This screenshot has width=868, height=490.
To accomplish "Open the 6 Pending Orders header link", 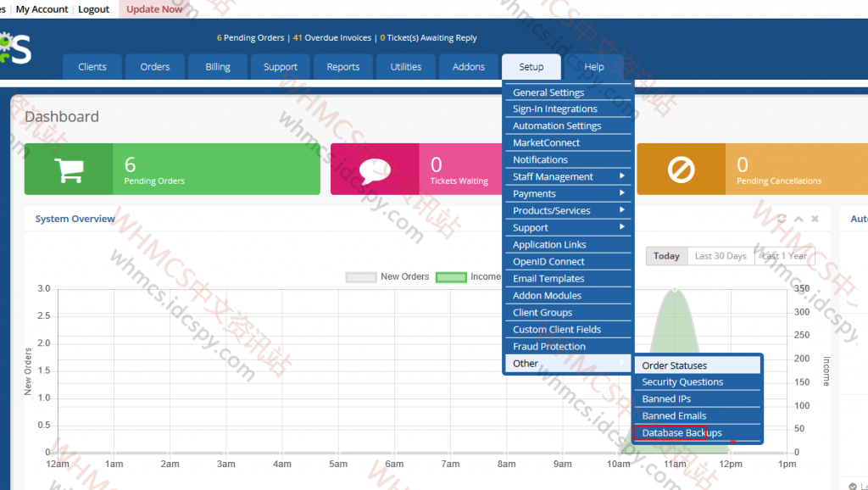I will 250,37.
